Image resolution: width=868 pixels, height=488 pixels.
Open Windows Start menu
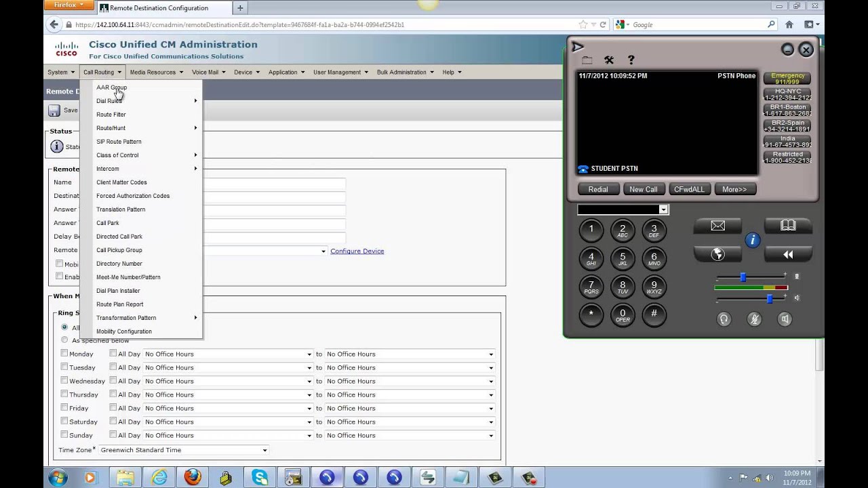click(58, 477)
